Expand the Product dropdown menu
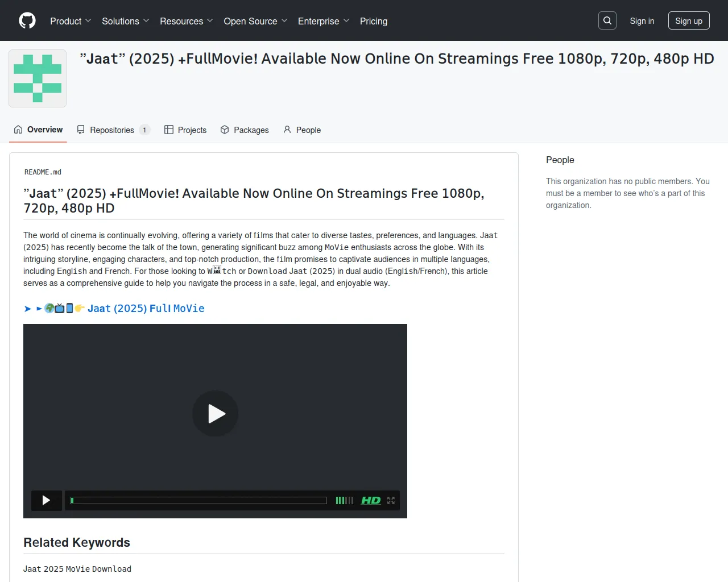728x582 pixels. click(x=71, y=21)
